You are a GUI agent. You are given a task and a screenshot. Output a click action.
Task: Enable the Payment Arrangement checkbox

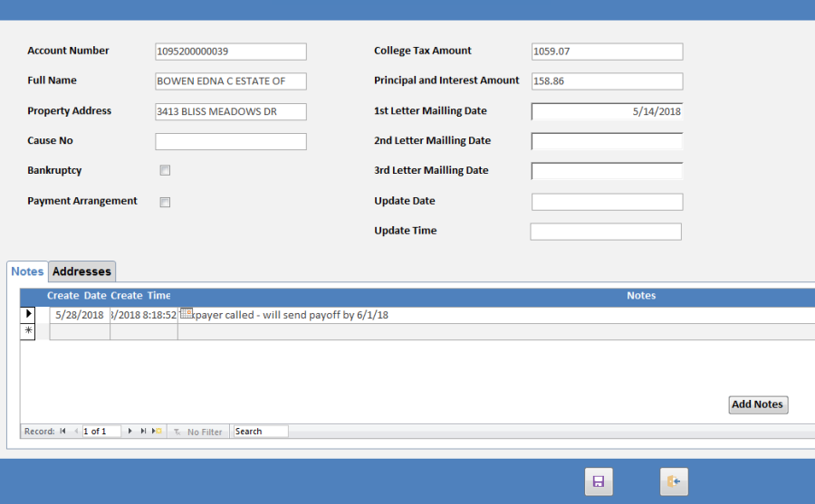165,202
